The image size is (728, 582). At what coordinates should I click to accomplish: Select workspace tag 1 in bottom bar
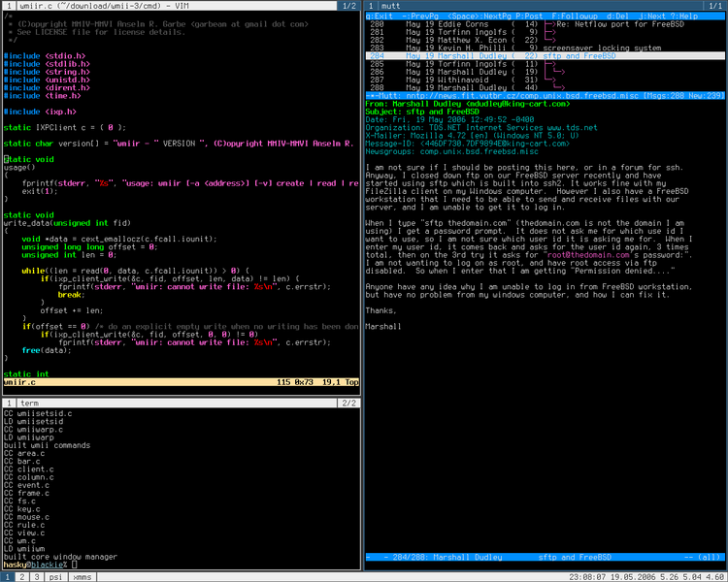[8, 577]
